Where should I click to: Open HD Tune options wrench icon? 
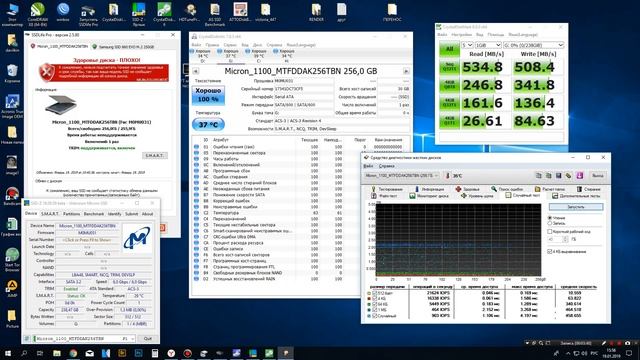pos(569,176)
